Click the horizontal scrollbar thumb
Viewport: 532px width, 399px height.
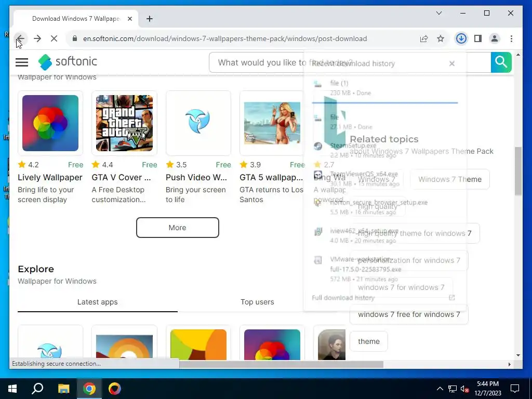point(281,364)
